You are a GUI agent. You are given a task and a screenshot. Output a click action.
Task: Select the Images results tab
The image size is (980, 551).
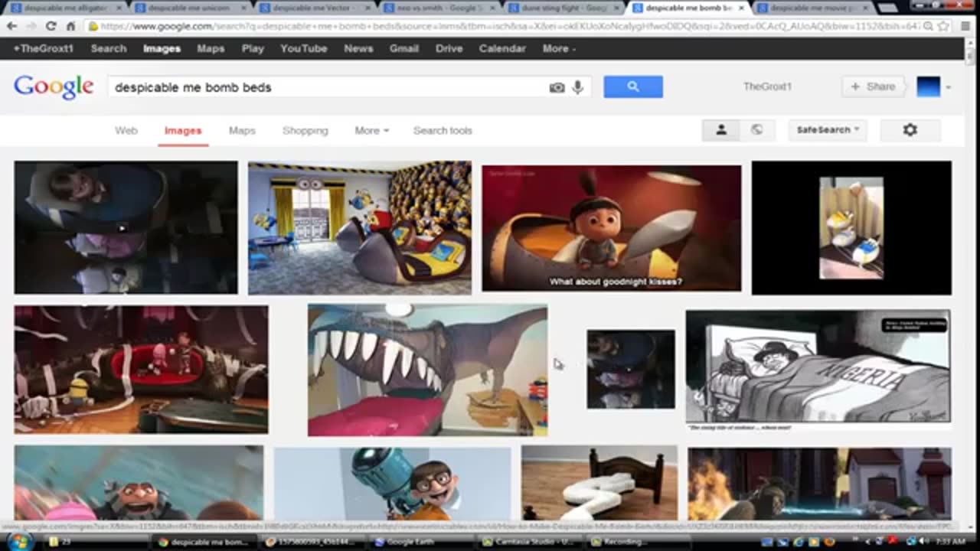point(183,131)
